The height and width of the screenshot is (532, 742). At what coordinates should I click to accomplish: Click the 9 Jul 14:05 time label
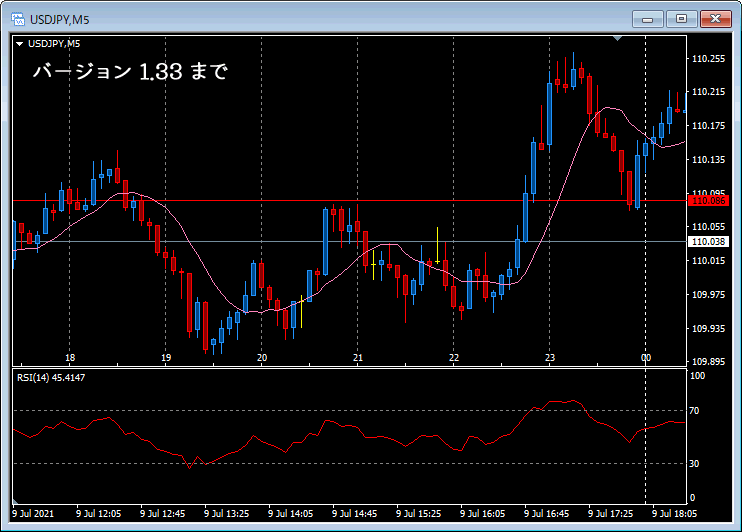tap(291, 514)
